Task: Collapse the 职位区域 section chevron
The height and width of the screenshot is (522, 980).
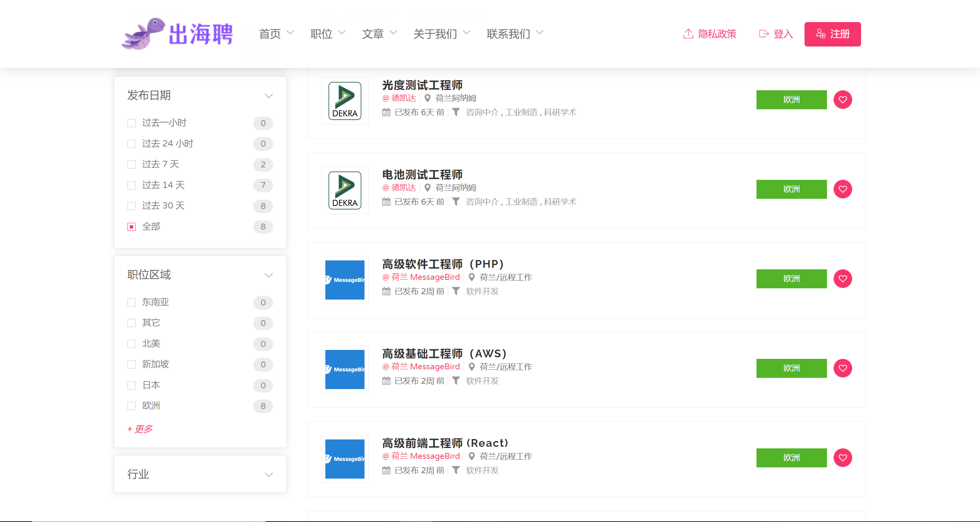Action: (x=268, y=275)
